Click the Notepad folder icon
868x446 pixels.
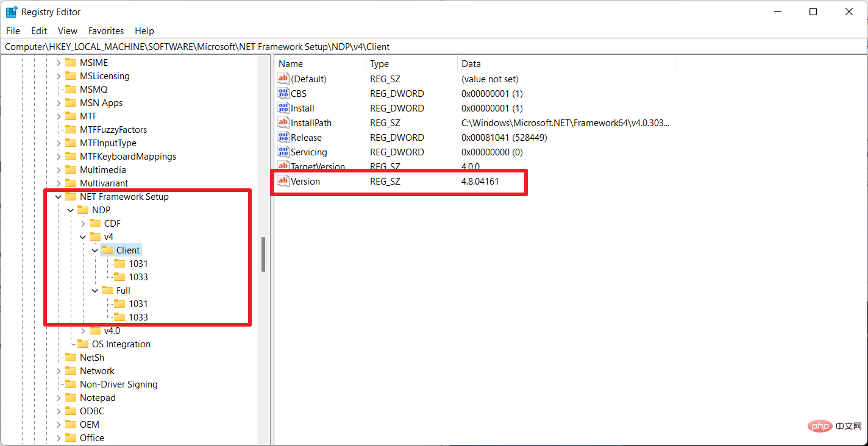[x=71, y=397]
